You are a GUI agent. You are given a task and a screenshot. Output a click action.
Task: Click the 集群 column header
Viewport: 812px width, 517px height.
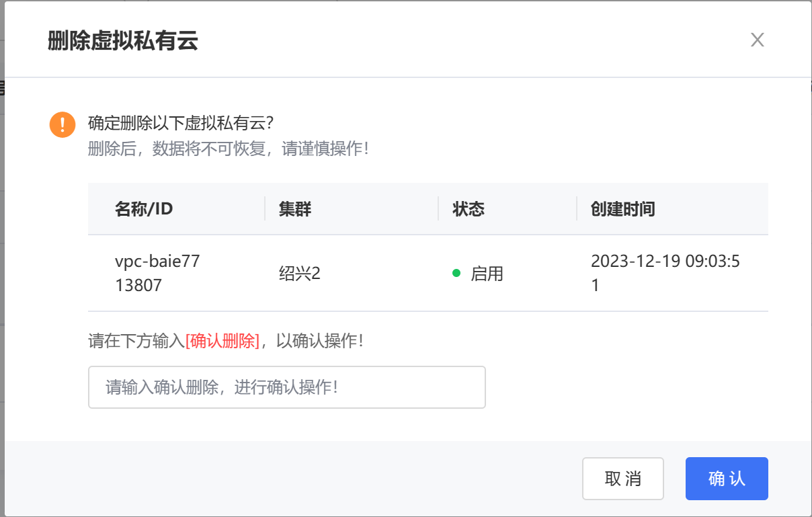coord(295,209)
